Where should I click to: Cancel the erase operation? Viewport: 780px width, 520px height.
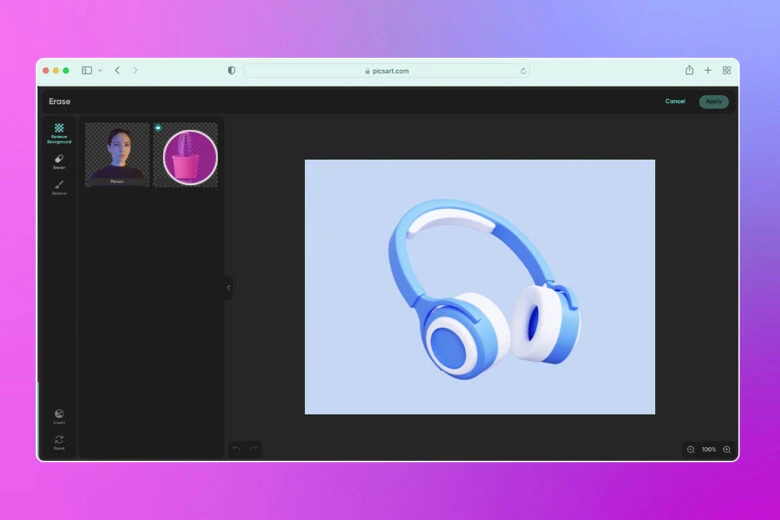(x=675, y=101)
